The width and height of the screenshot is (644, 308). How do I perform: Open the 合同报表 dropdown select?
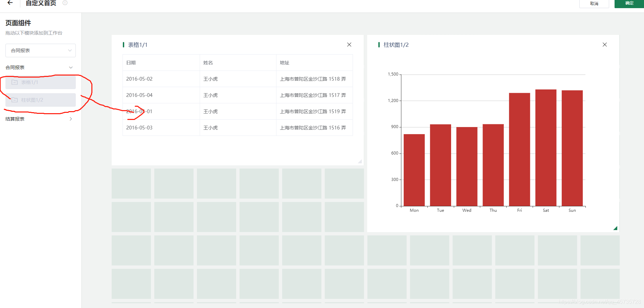pos(41,50)
